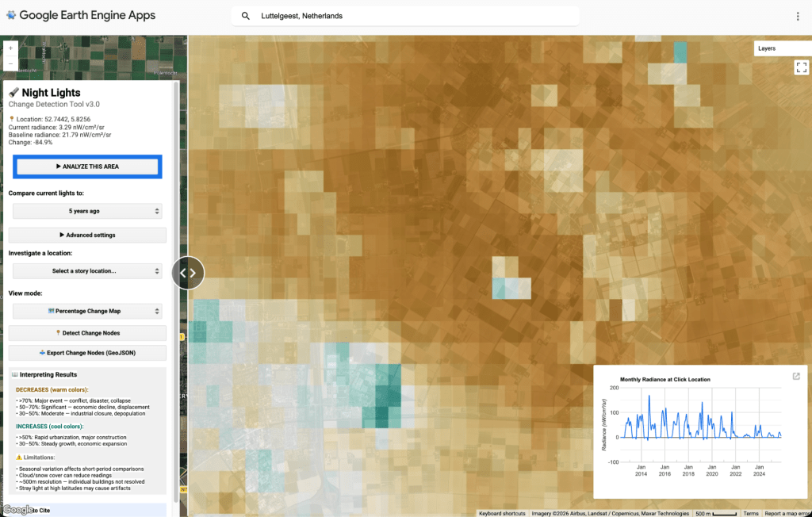Zoom out the map with minus button

pos(10,63)
